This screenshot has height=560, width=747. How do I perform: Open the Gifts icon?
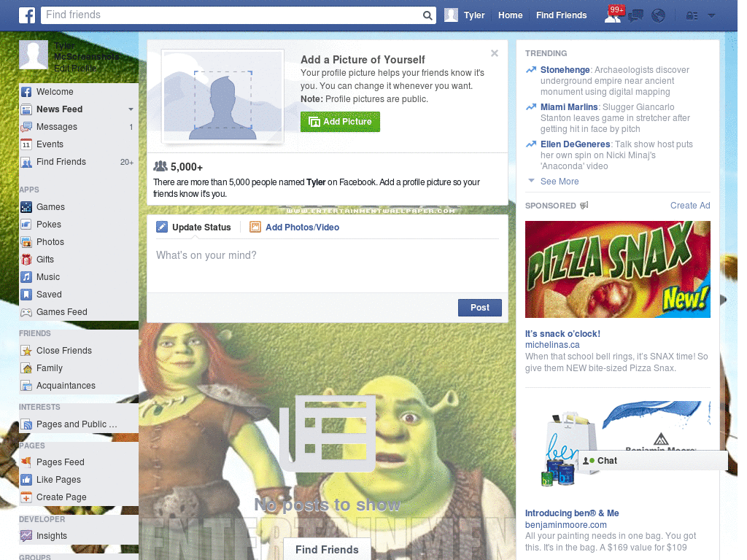[26, 260]
